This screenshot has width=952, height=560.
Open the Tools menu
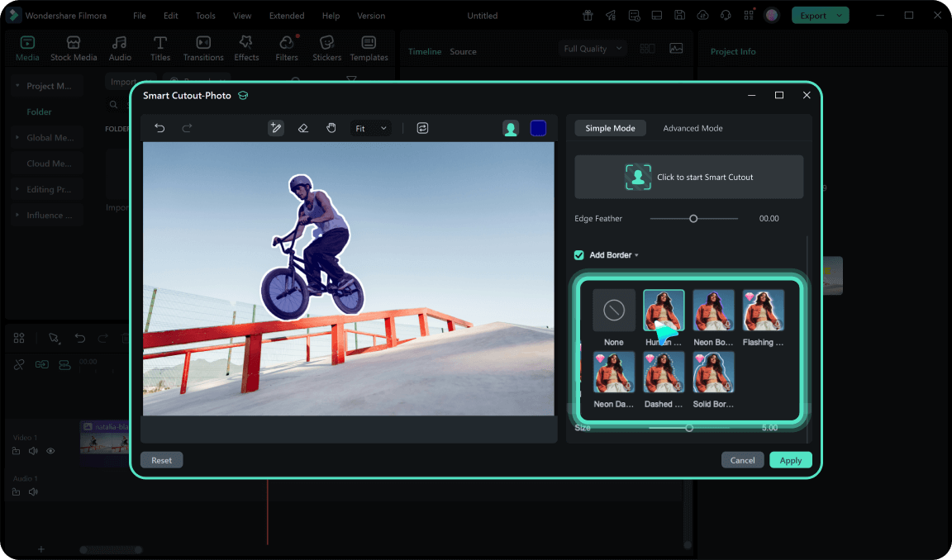coord(205,15)
